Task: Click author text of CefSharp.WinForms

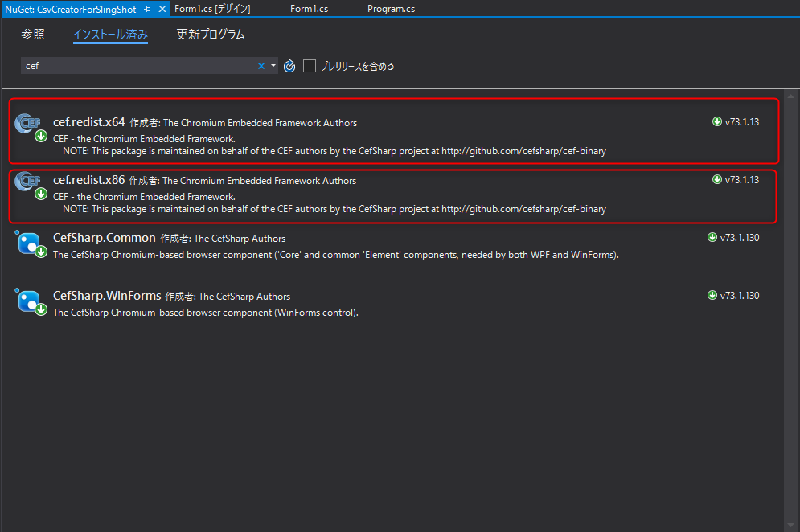Action: click(x=228, y=297)
